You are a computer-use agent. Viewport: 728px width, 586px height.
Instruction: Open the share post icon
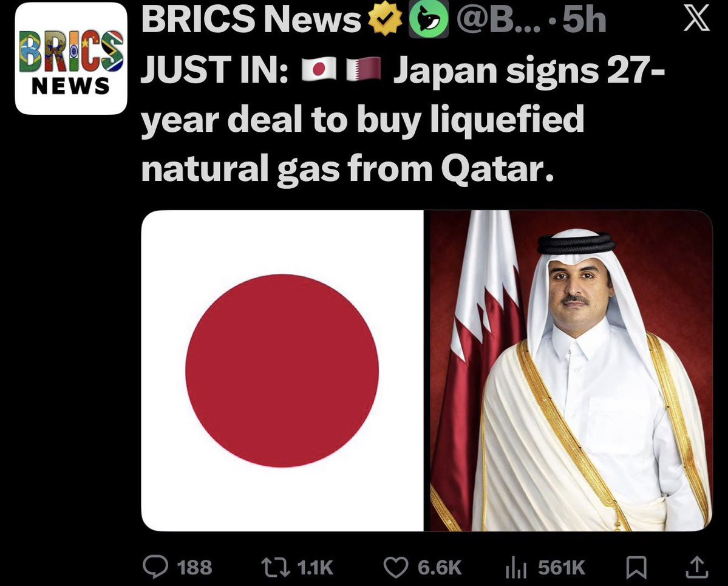(x=696, y=567)
